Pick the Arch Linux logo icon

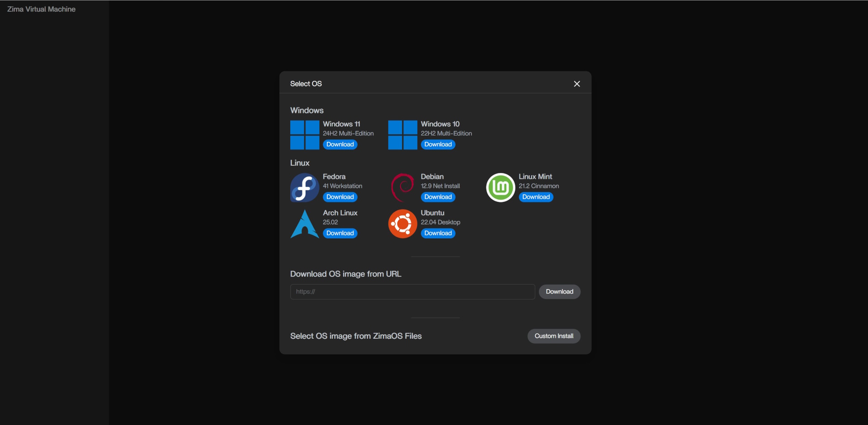(x=305, y=224)
